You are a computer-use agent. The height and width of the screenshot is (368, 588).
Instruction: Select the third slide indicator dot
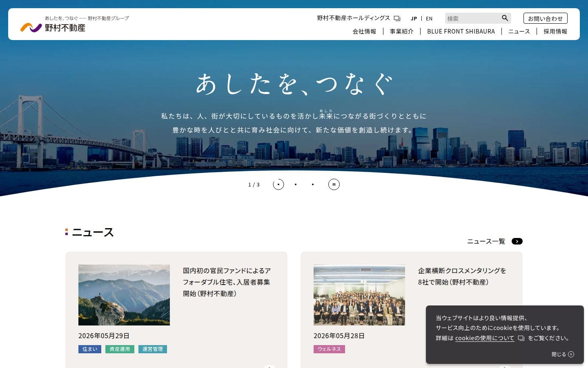click(x=313, y=184)
